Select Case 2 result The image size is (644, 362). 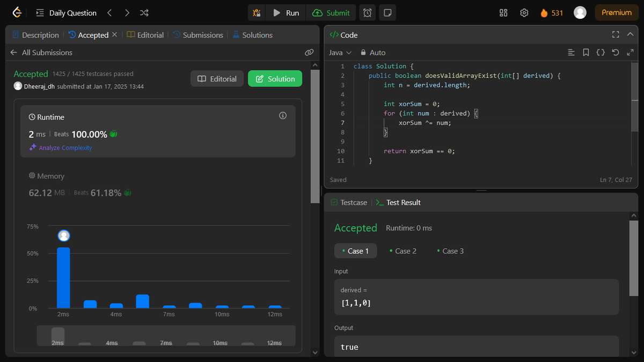(x=402, y=251)
